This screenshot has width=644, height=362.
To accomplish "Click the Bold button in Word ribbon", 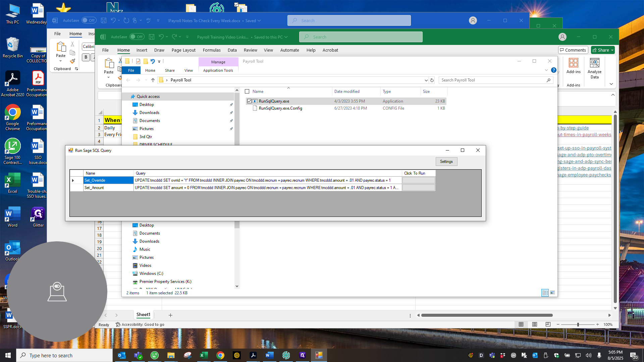I will (x=86, y=57).
